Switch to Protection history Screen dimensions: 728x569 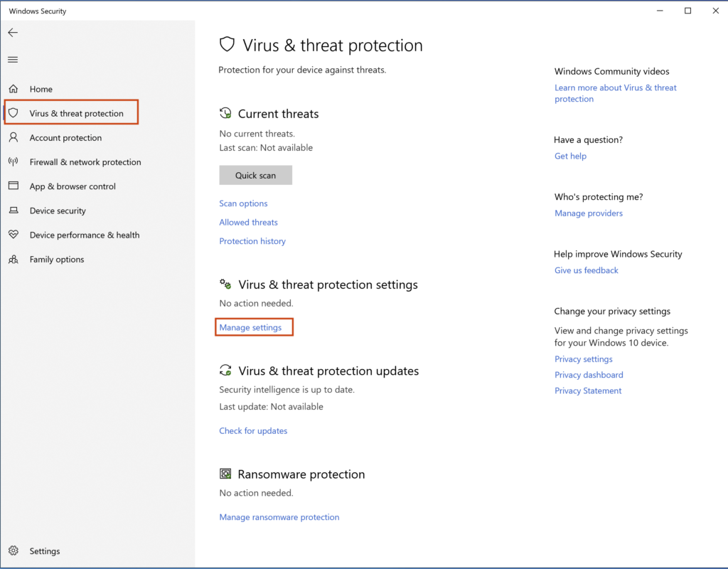(x=252, y=240)
